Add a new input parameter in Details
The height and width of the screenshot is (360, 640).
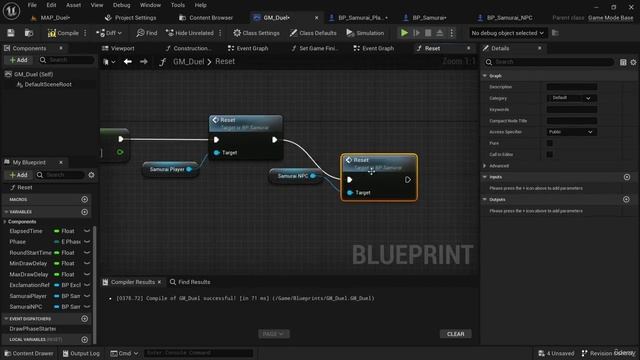coord(627,177)
